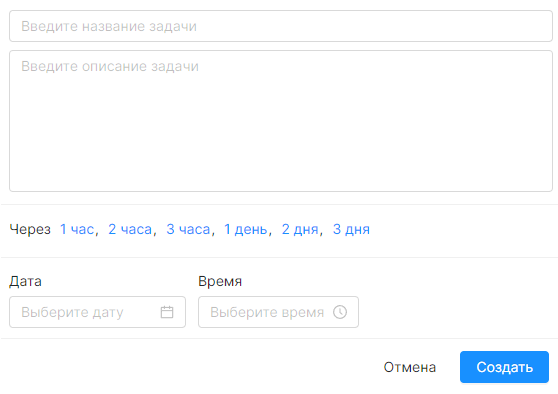The width and height of the screenshot is (558, 394).
Task: Click the task name input field
Action: point(281,26)
